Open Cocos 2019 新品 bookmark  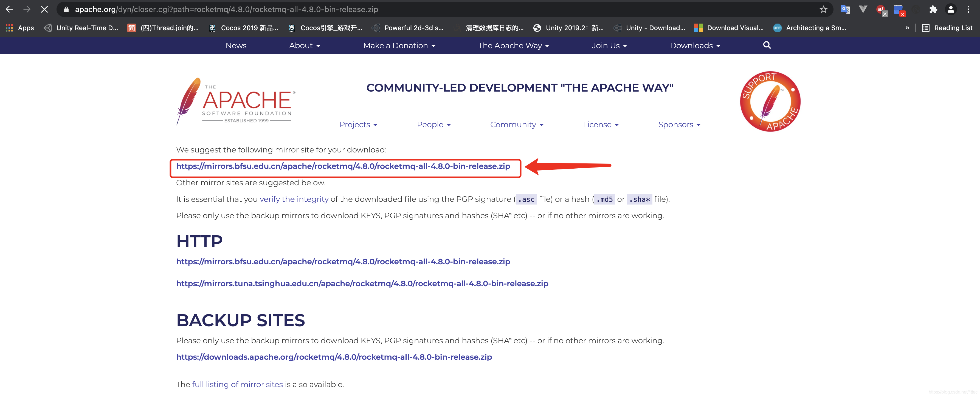pos(243,28)
